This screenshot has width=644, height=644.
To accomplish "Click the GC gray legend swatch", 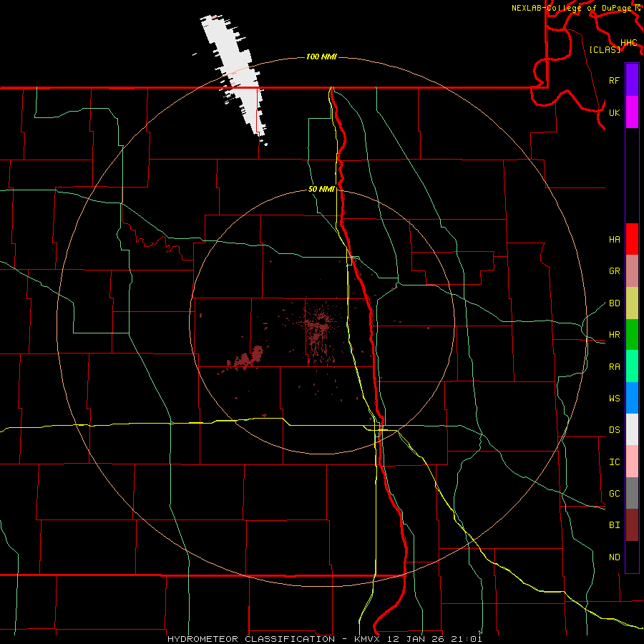I will click(632, 493).
